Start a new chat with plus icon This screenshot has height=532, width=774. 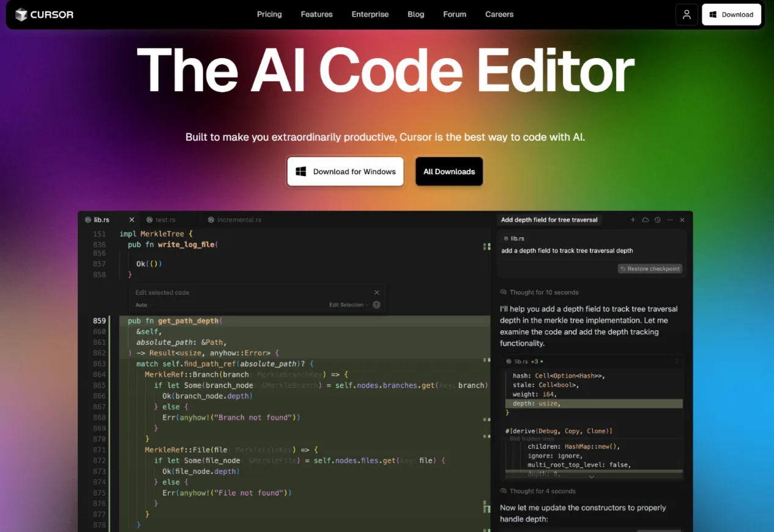[x=633, y=220]
